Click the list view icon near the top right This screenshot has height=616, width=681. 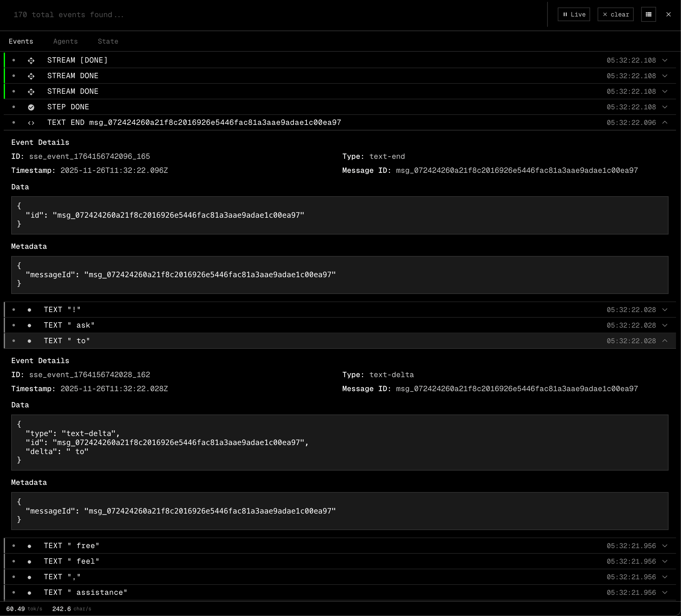(x=649, y=14)
